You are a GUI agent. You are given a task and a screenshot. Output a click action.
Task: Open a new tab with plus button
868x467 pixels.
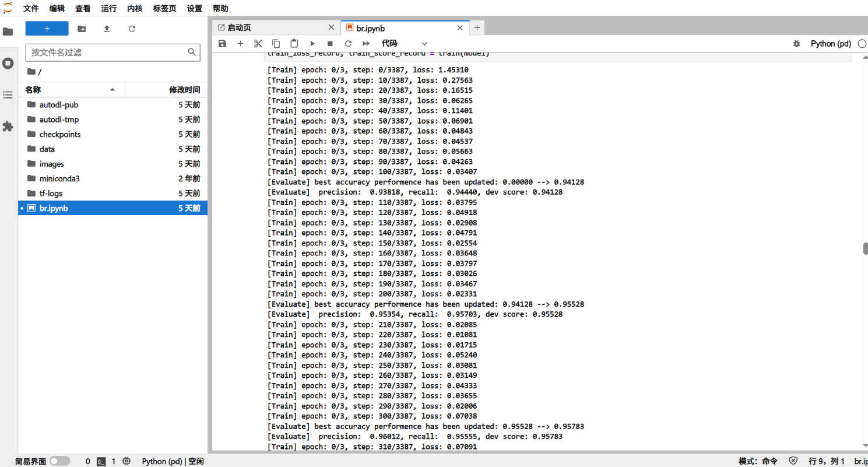point(477,27)
